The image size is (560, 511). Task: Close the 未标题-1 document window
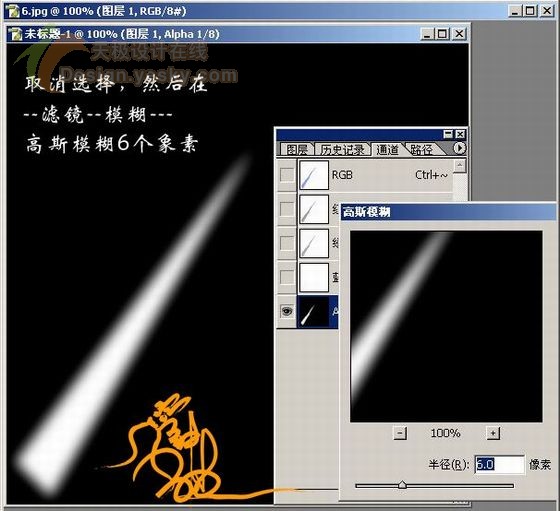pyautogui.click(x=459, y=34)
